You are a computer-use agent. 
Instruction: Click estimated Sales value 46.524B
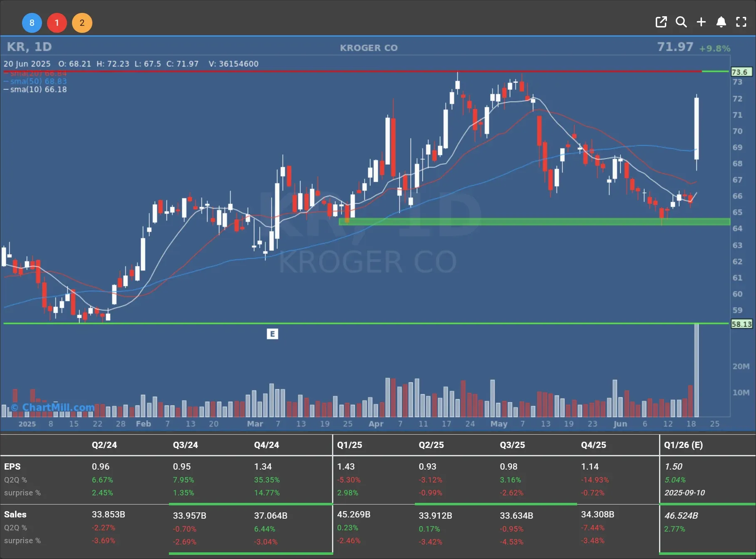(682, 516)
